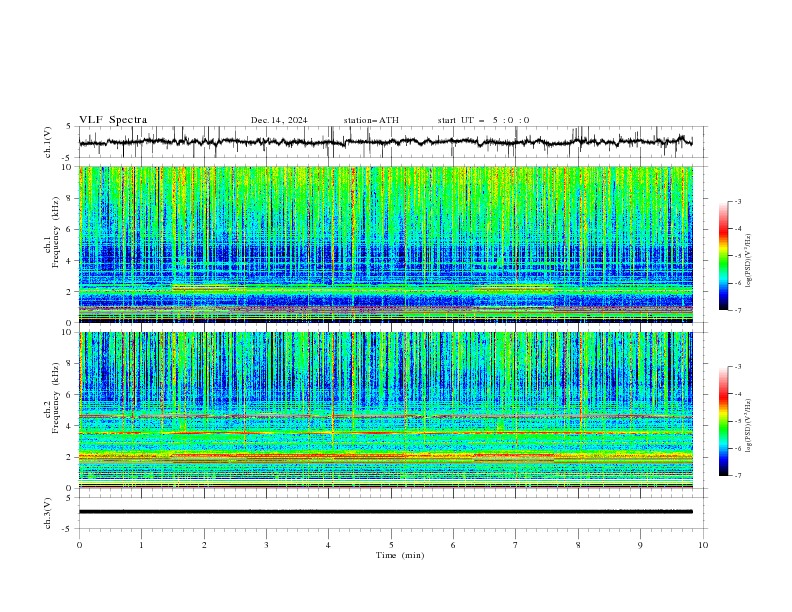This screenshot has height=612, width=792.
Task: Select the ch.1 "Frequency (kHz)" axis label
Action: pos(56,230)
